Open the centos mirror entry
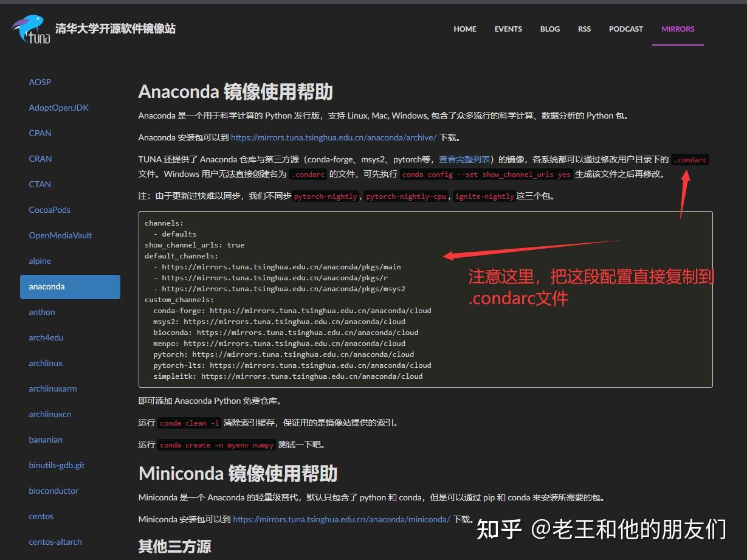 pos(41,516)
